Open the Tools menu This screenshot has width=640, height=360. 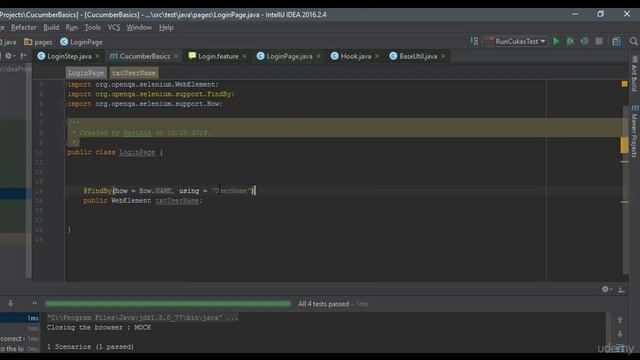coord(92,27)
